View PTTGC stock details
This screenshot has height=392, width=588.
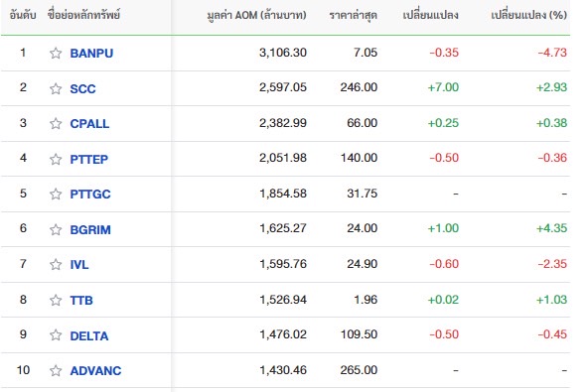pyautogui.click(x=90, y=195)
